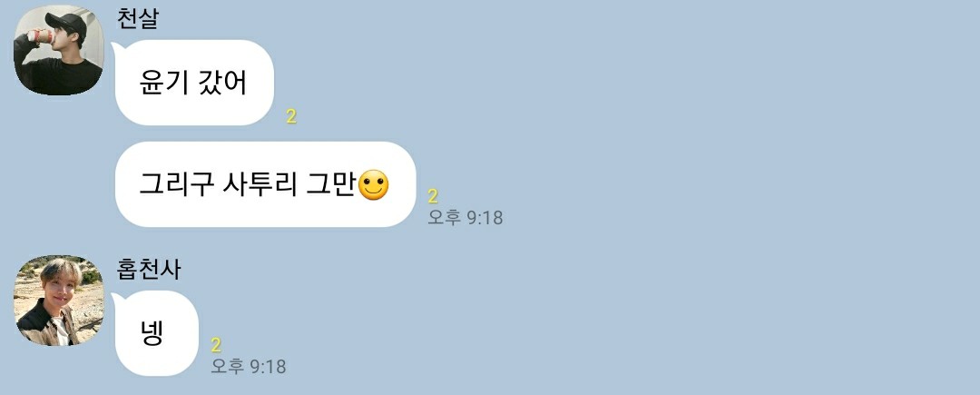
Task: Click the cup in 천살's profile photo
Action: (x=41, y=36)
